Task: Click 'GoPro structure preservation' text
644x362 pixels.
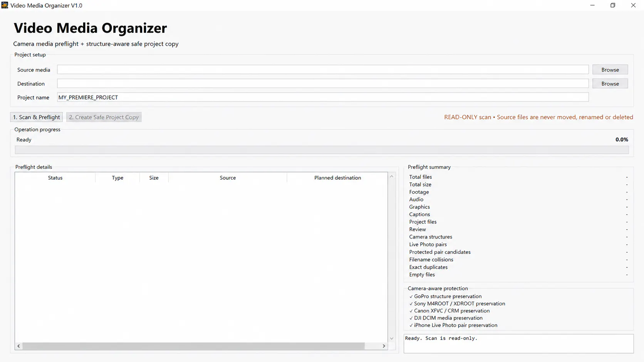Action: click(448, 296)
